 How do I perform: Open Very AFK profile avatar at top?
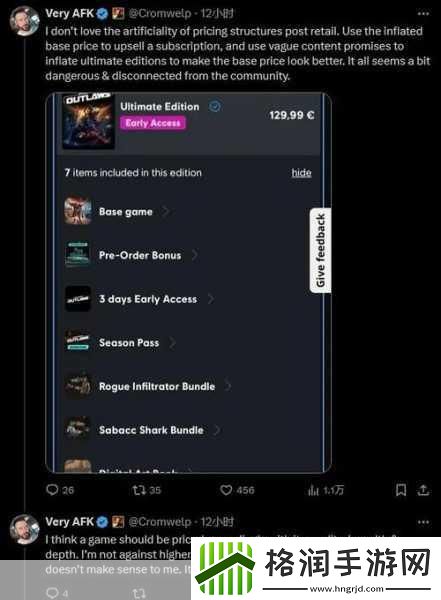tap(24, 21)
